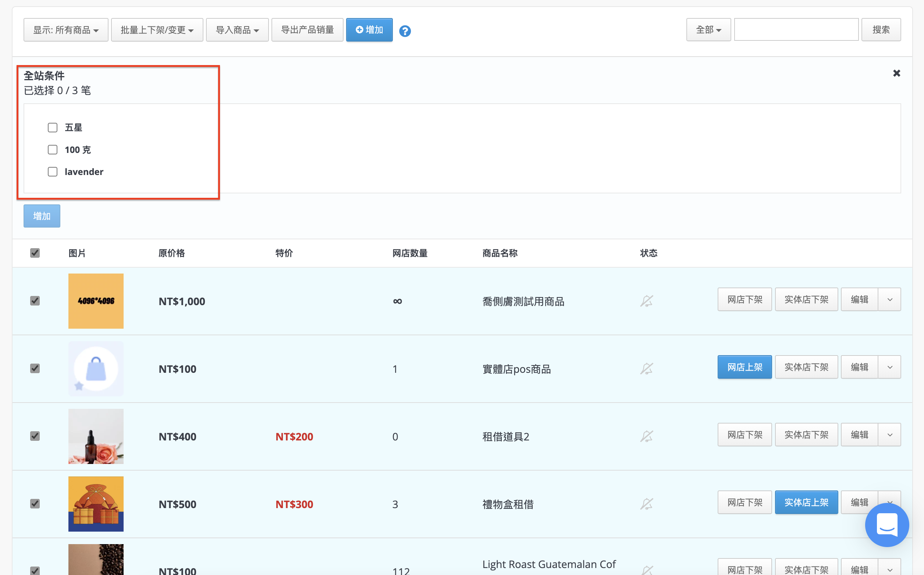This screenshot has width=924, height=575.
Task: Click 实体店下架 for 租借道具2
Action: point(806,435)
